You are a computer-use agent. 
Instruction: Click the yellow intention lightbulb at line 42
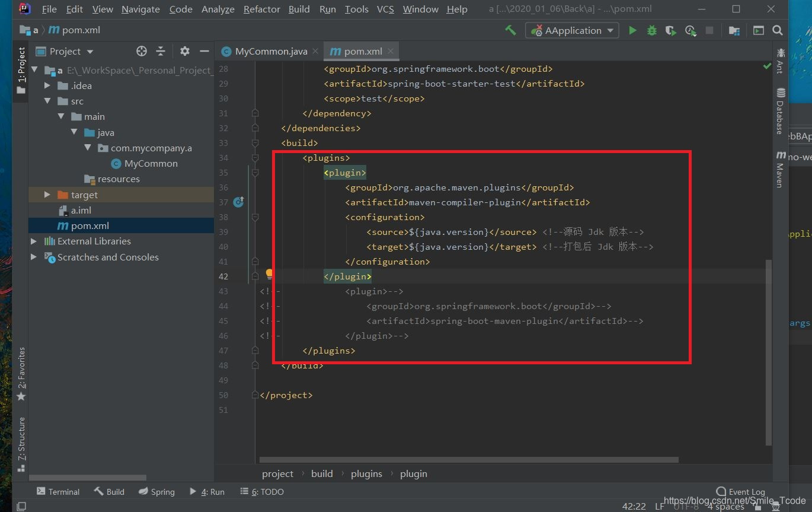(x=269, y=274)
